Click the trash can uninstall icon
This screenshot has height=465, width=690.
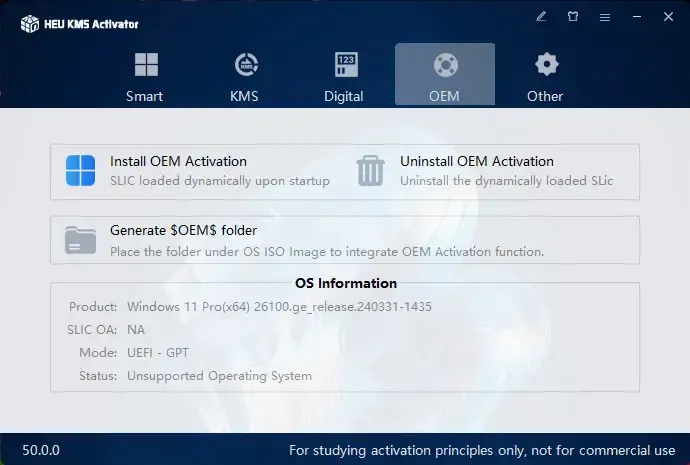(x=371, y=171)
